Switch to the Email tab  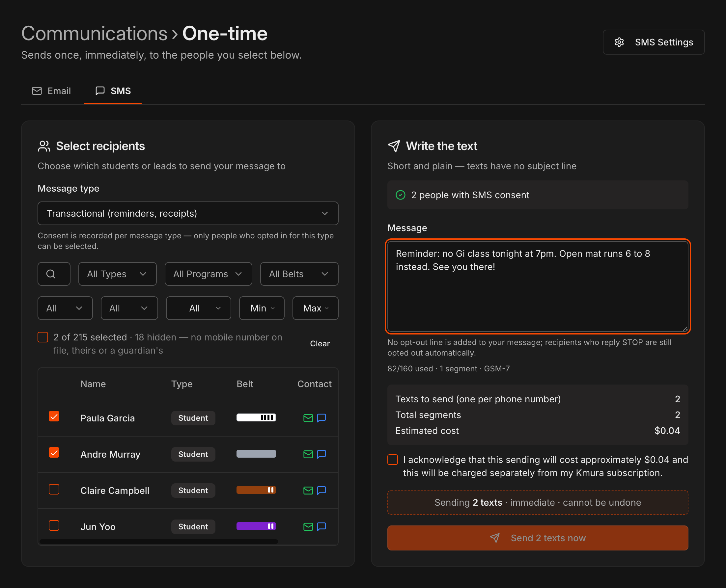click(x=51, y=91)
